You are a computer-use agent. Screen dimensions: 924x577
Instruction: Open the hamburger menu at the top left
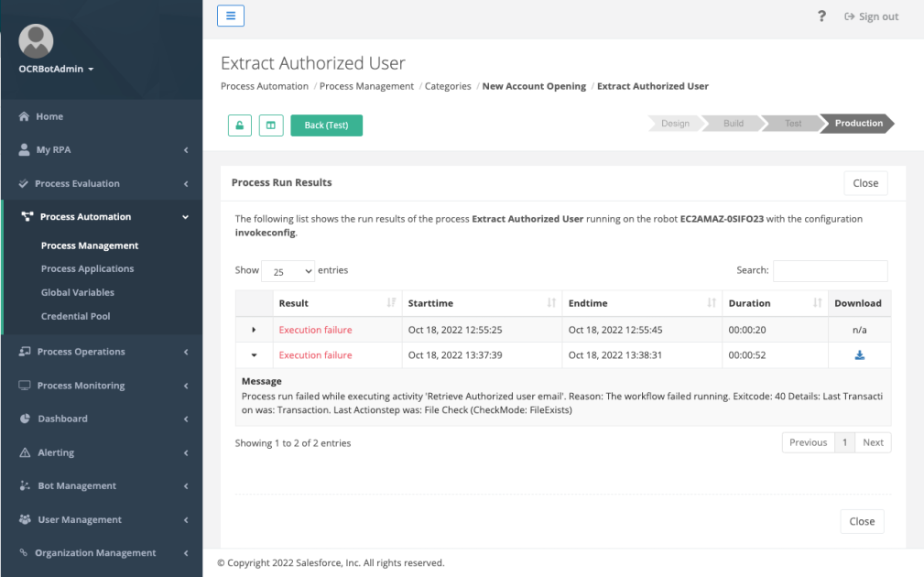(230, 16)
